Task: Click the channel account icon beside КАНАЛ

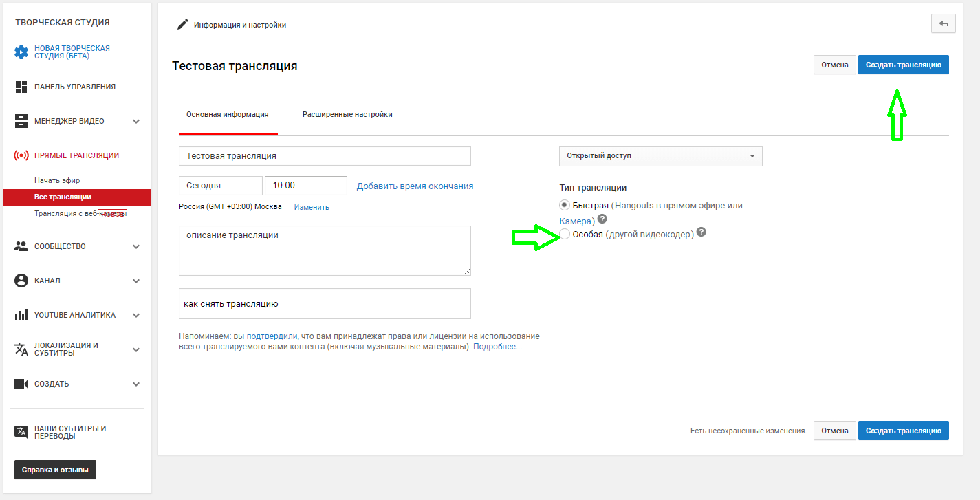Action: tap(21, 281)
